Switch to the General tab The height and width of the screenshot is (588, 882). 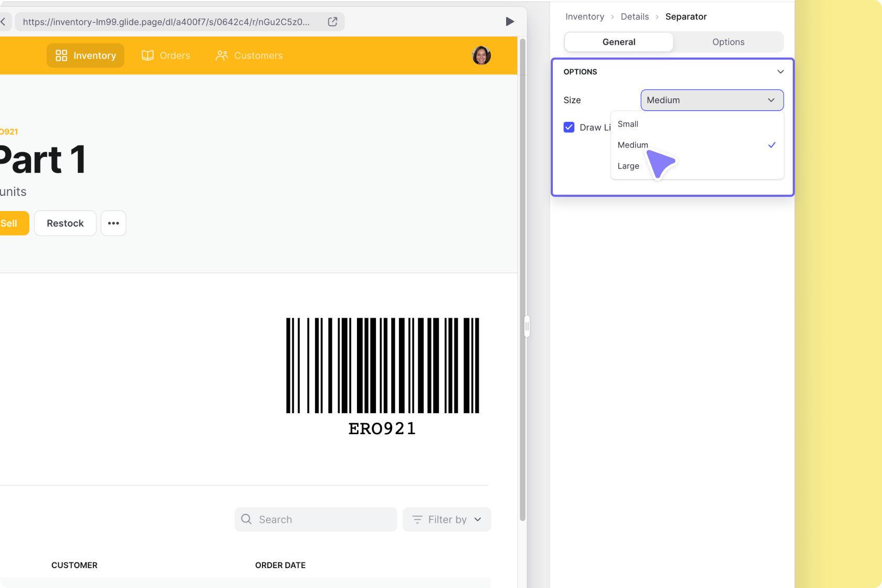pos(618,42)
